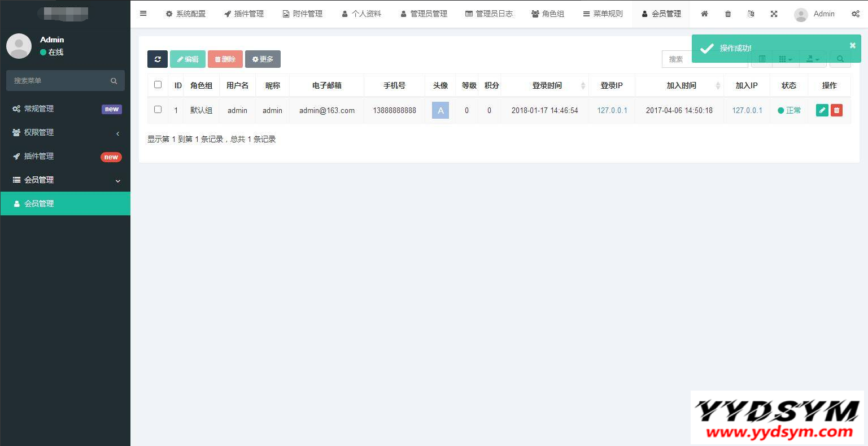Viewport: 868px width, 446px height.
Task: Click the 删除 button in the toolbar
Action: click(225, 59)
